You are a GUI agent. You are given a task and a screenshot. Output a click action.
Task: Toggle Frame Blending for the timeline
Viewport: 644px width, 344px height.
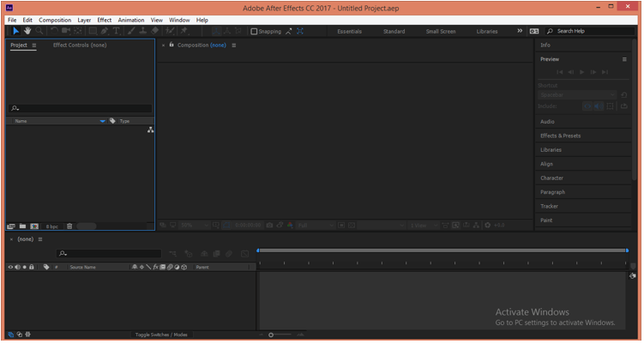(216, 255)
